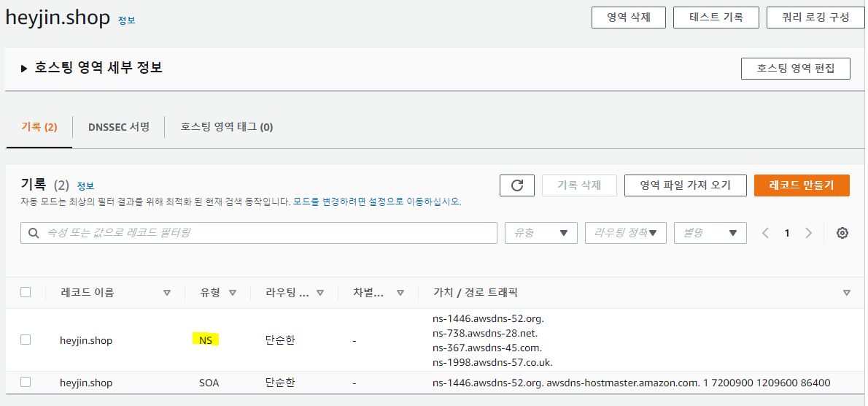Screen dimensions: 868x406
Task: Switch to DNSSEC 서명 tab
Action: coord(119,127)
